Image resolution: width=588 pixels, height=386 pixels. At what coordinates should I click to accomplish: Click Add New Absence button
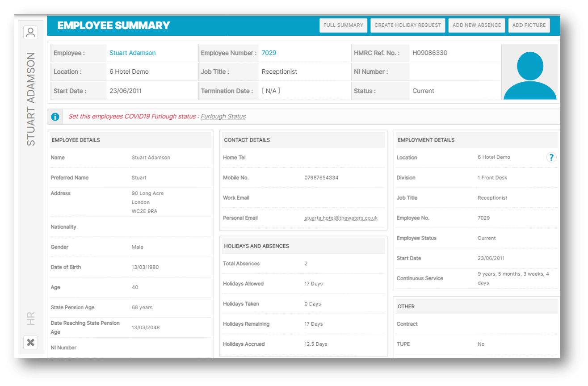476,25
